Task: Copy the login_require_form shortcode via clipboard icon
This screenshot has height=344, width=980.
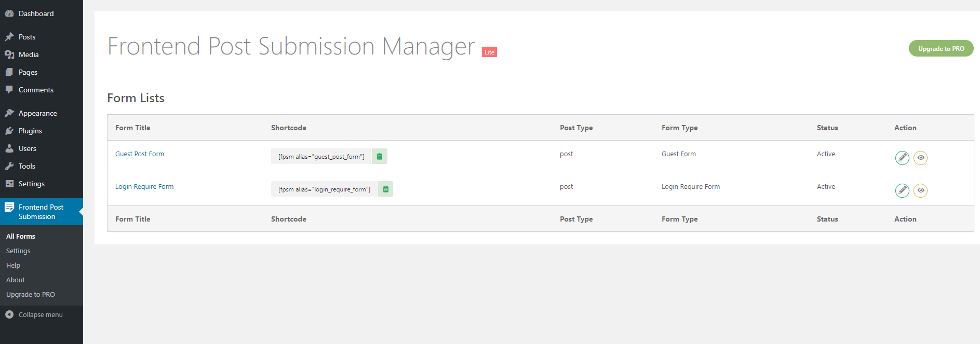Action: pos(385,189)
